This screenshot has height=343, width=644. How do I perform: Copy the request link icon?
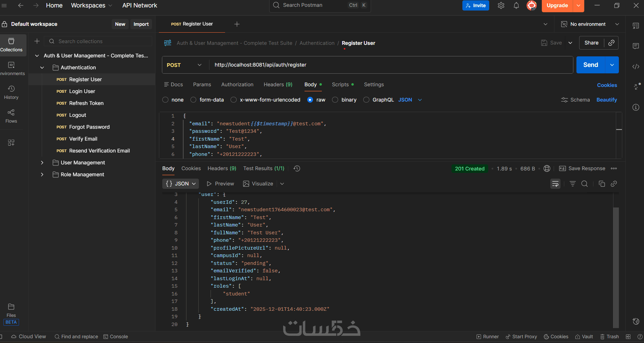point(611,43)
